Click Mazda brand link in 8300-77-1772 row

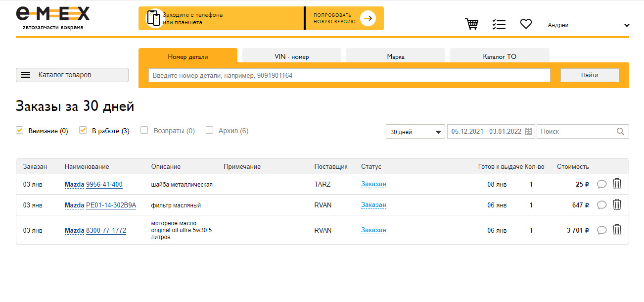click(x=75, y=231)
